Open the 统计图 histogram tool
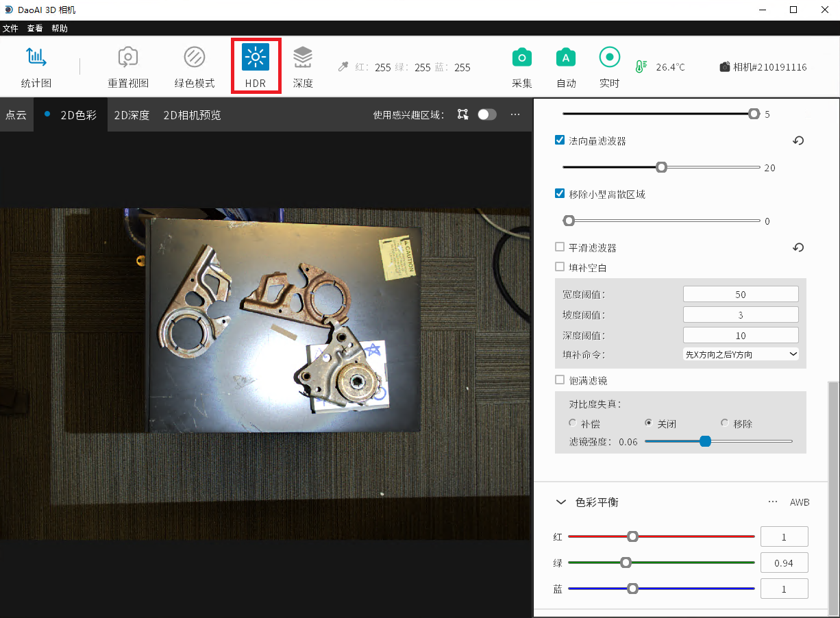 pos(36,58)
